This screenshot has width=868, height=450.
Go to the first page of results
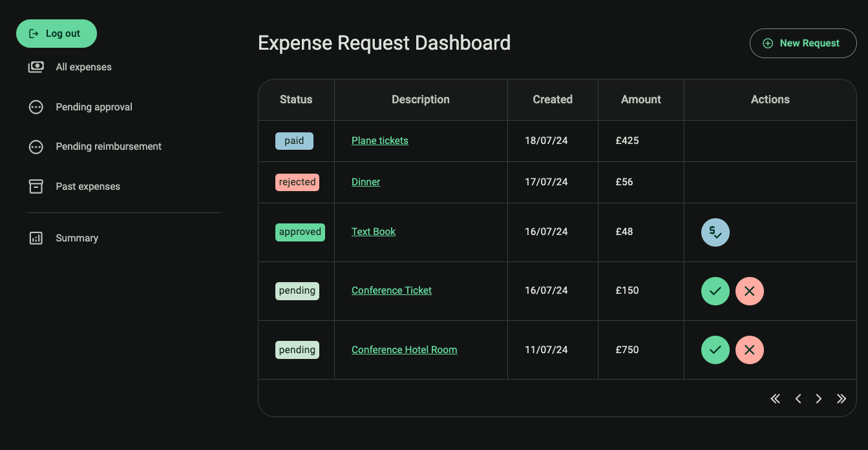click(775, 399)
